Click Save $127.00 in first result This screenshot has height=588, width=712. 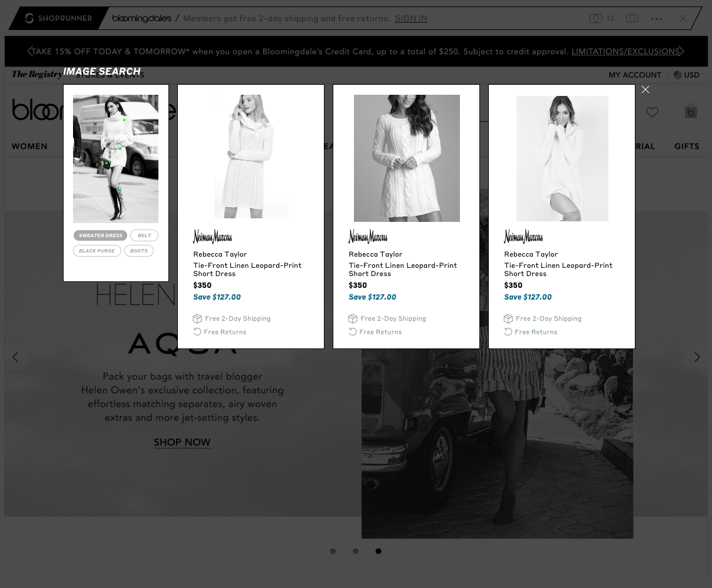click(x=217, y=297)
